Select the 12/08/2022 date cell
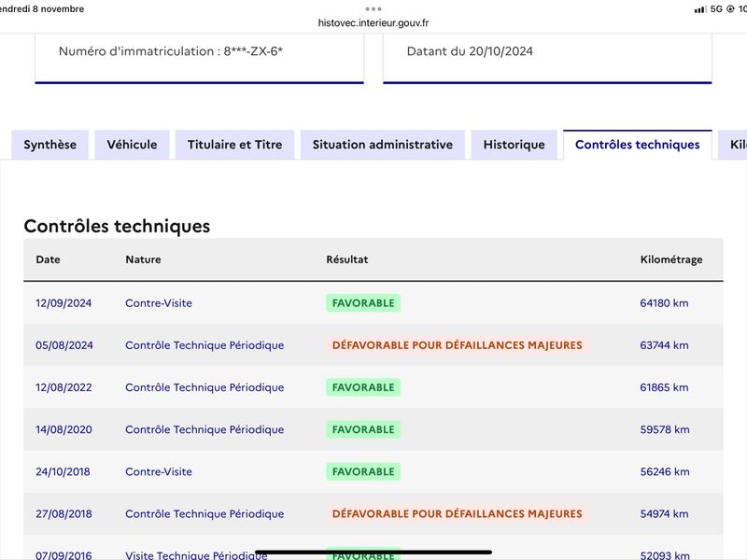The height and width of the screenshot is (560, 747). point(63,387)
